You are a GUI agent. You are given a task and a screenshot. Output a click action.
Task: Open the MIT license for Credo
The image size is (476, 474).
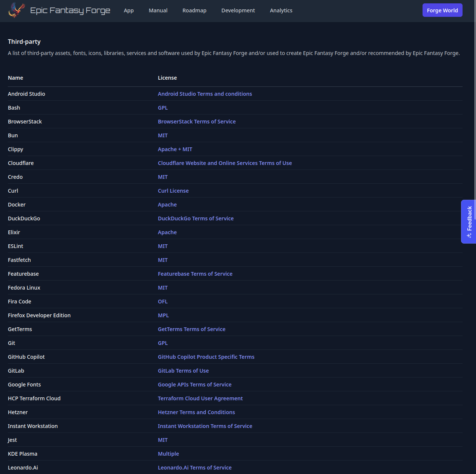click(163, 177)
